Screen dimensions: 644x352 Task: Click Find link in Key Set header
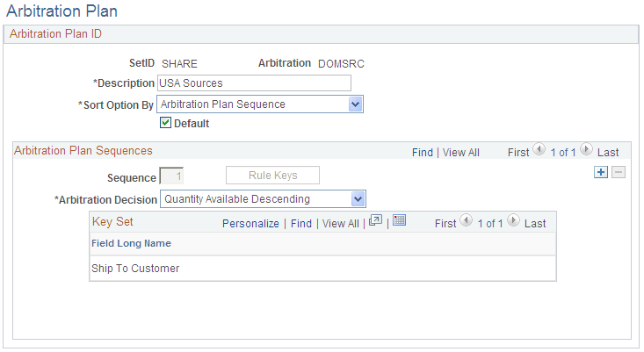[x=301, y=224]
